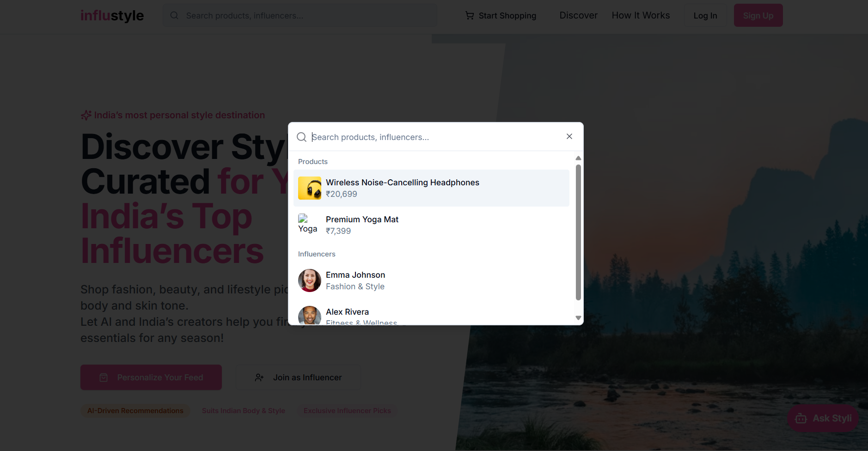Viewport: 868px width, 451px height.
Task: Click Suits Indian Body & Style tag
Action: pos(244,411)
